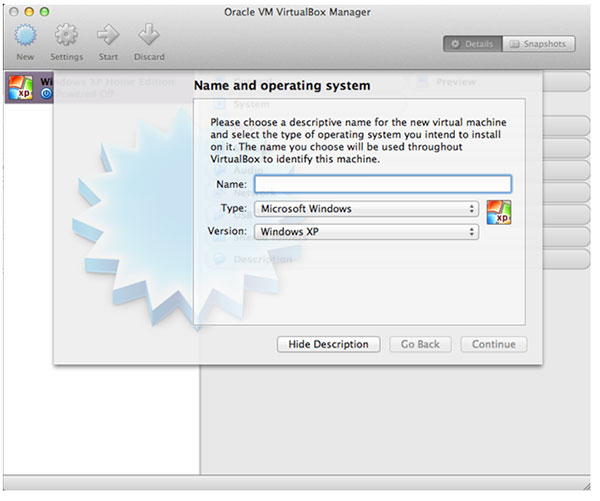600x501 pixels.
Task: Click the "Oracle VM VirtualBox Manager" title text
Action: coord(297,12)
